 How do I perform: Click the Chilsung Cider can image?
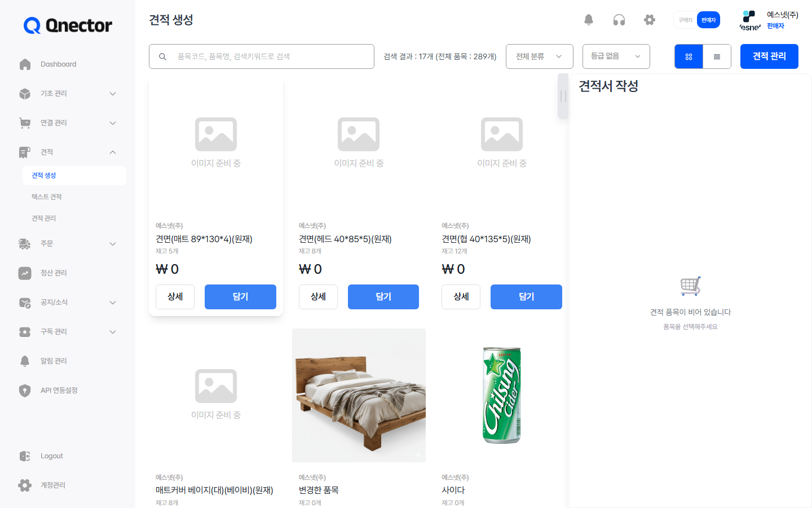click(502, 395)
